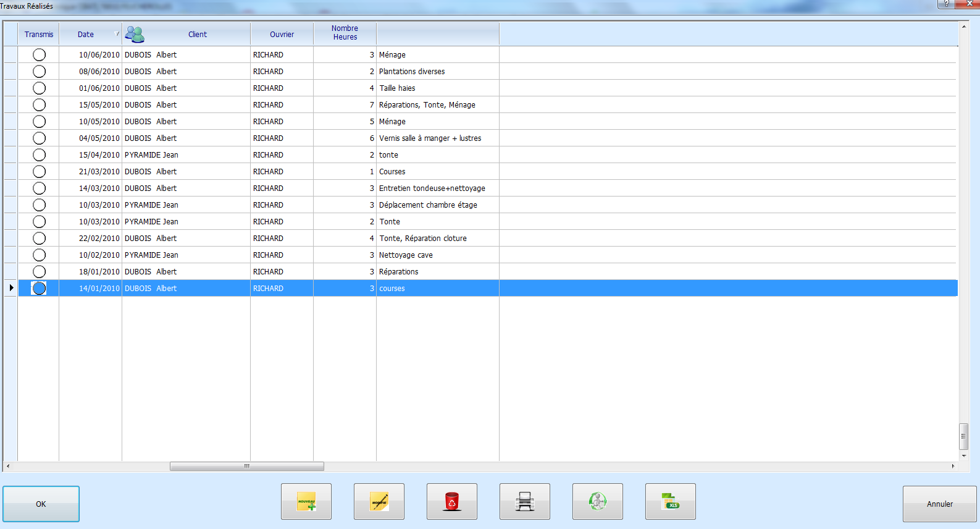This screenshot has height=529, width=980.
Task: Click the vertical scrollbar down arrow
Action: (963, 456)
